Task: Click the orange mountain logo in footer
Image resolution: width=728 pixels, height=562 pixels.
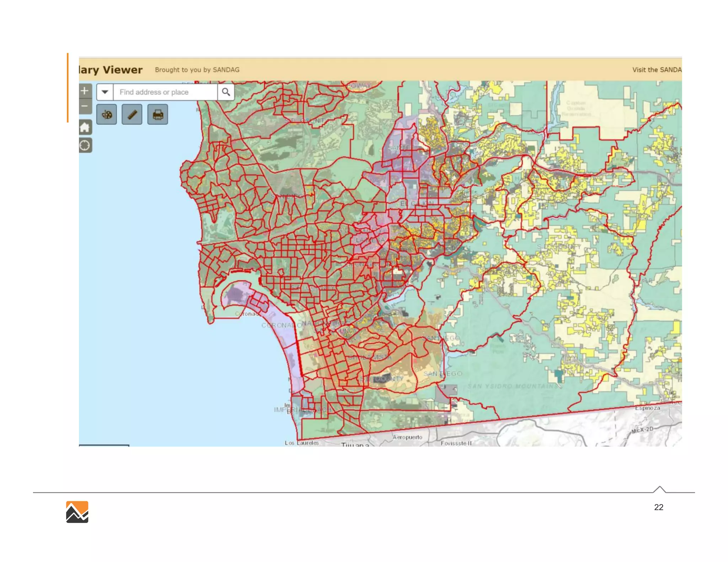Action: [77, 512]
